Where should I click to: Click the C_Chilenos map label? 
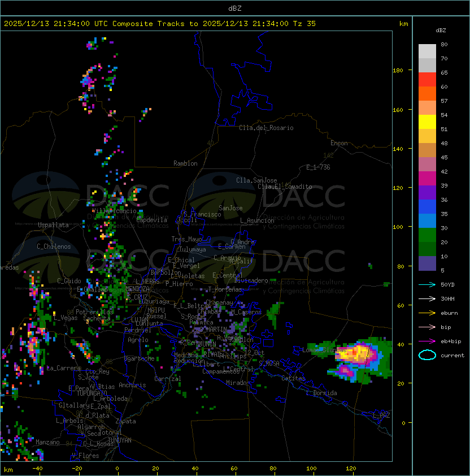[54, 246]
